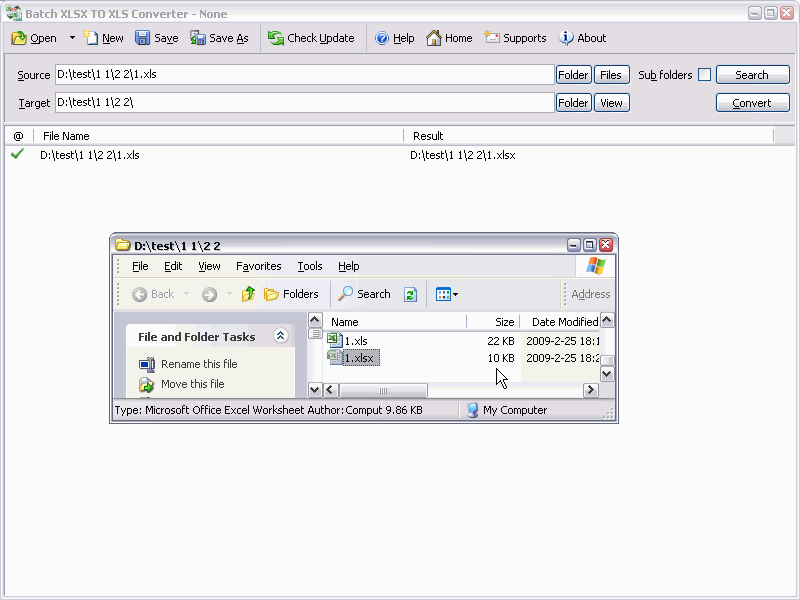The height and width of the screenshot is (600, 800).
Task: Open Explorer File menu
Action: 140,266
